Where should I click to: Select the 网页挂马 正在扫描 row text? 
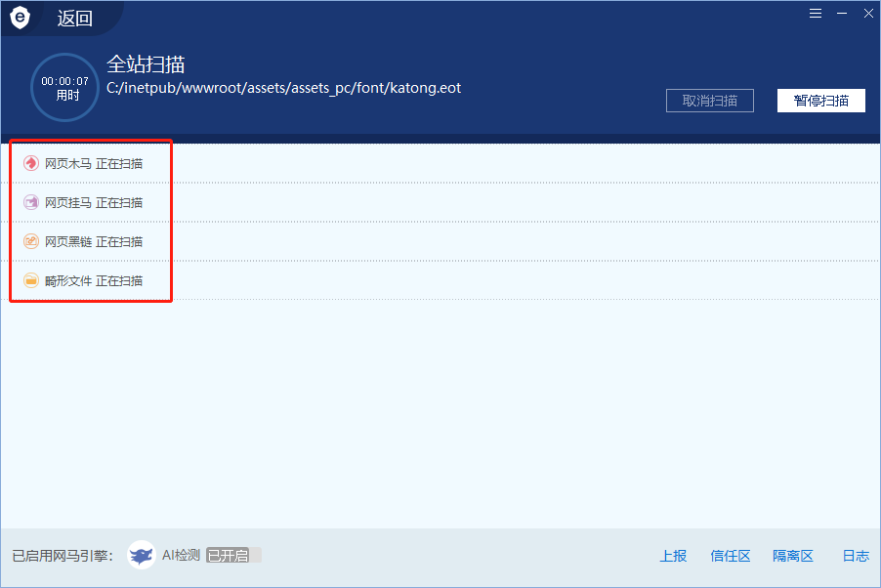click(94, 202)
